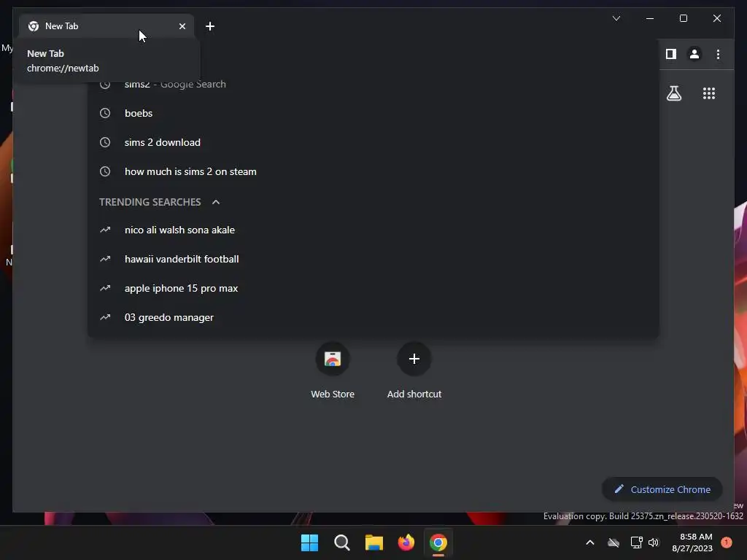Open Customize Chrome button
747x560 pixels.
click(x=662, y=489)
